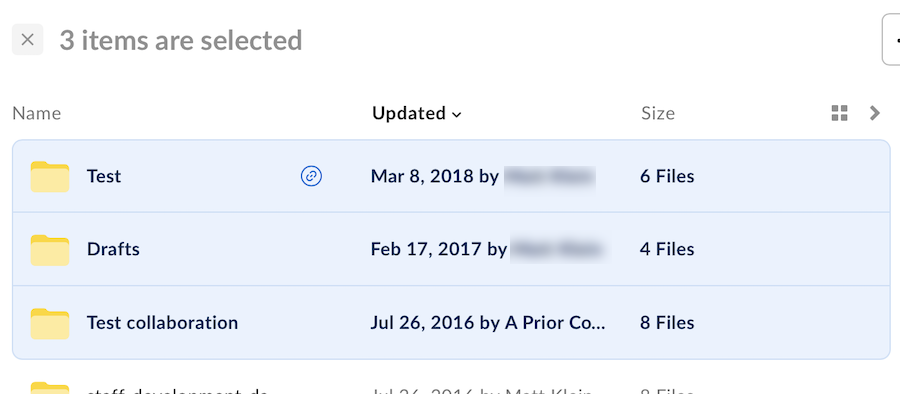Click the partially visible folder icon at bottom

coord(50,388)
